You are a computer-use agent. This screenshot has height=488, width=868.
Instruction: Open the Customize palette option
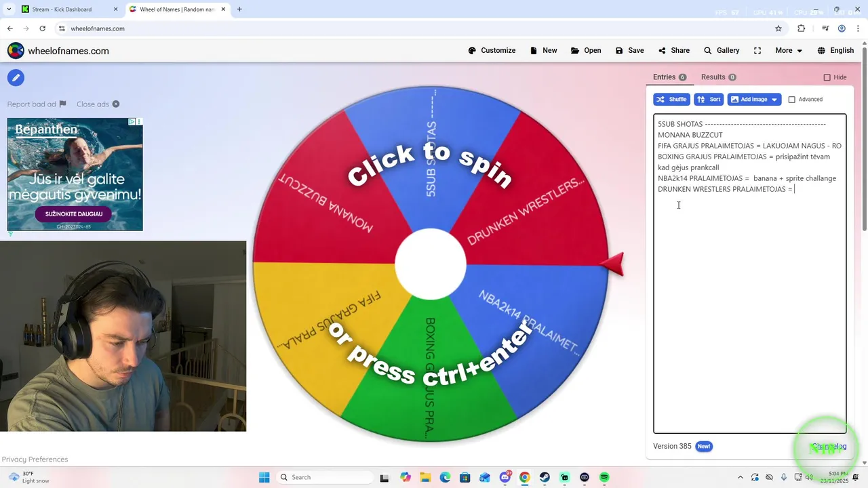coord(492,51)
